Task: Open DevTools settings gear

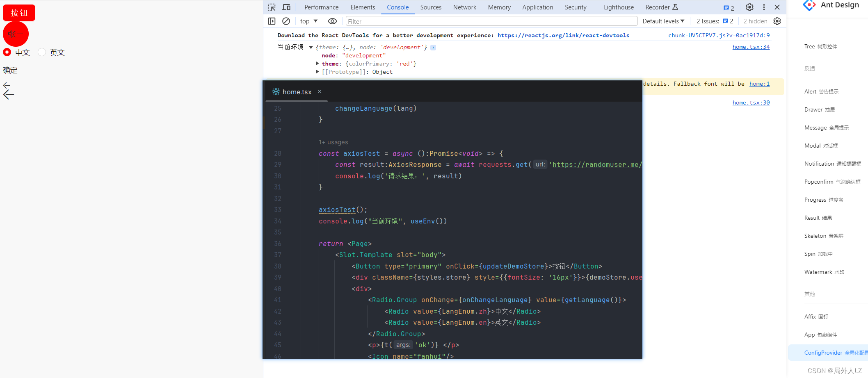Action: (x=749, y=7)
